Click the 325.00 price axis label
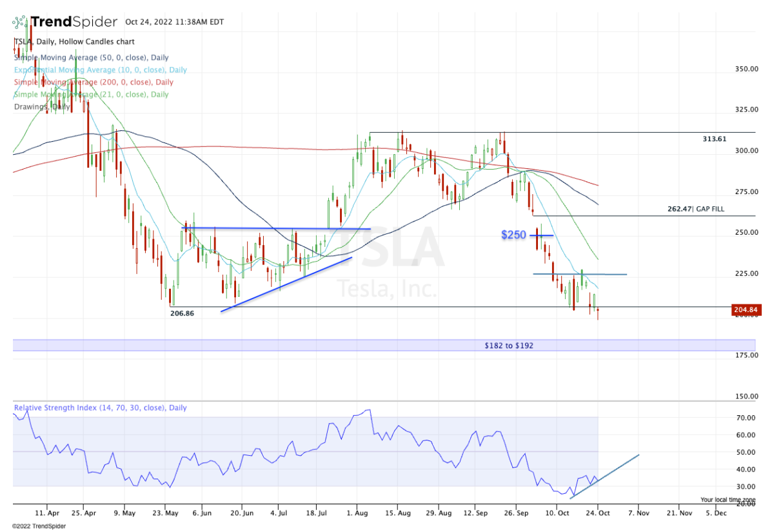Viewport: 774px width, 532px height. click(746, 110)
